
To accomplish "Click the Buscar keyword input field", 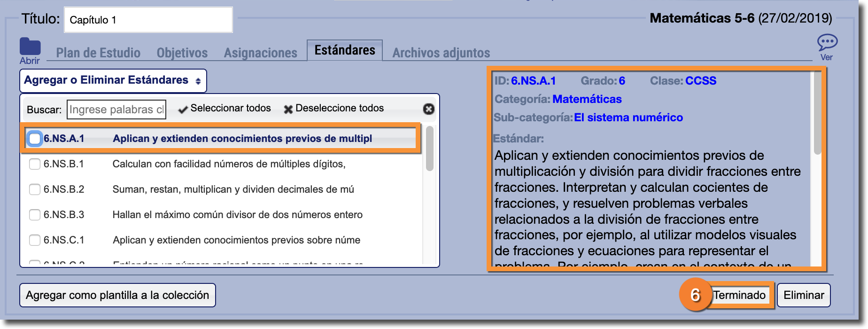I will click(116, 110).
